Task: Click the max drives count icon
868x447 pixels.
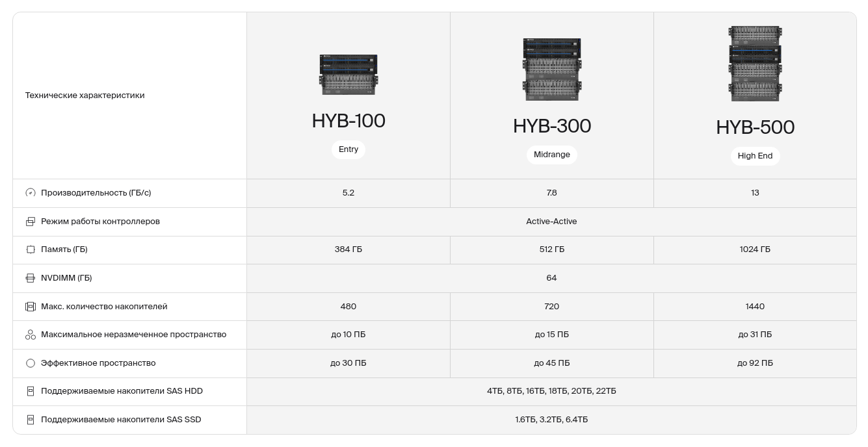Action: pyautogui.click(x=31, y=307)
